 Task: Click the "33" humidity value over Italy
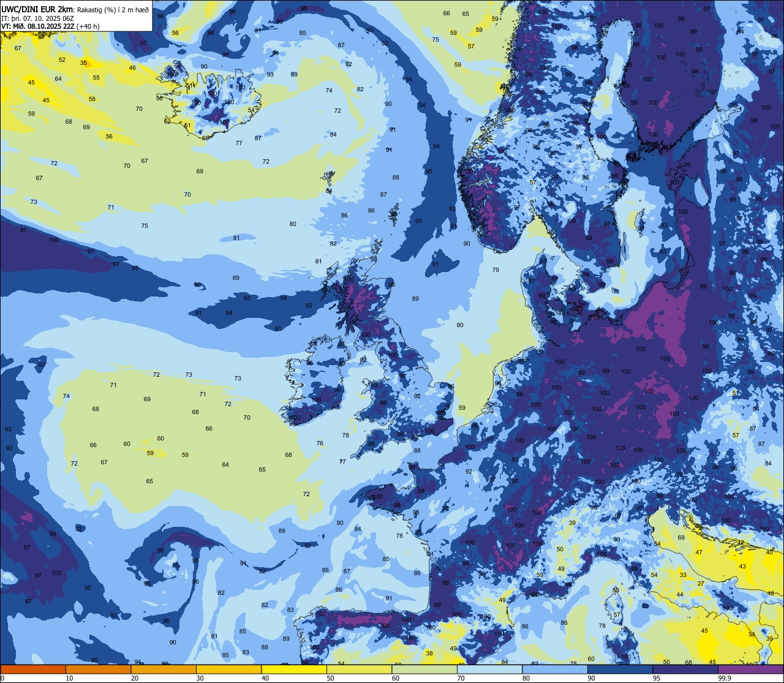click(x=683, y=575)
